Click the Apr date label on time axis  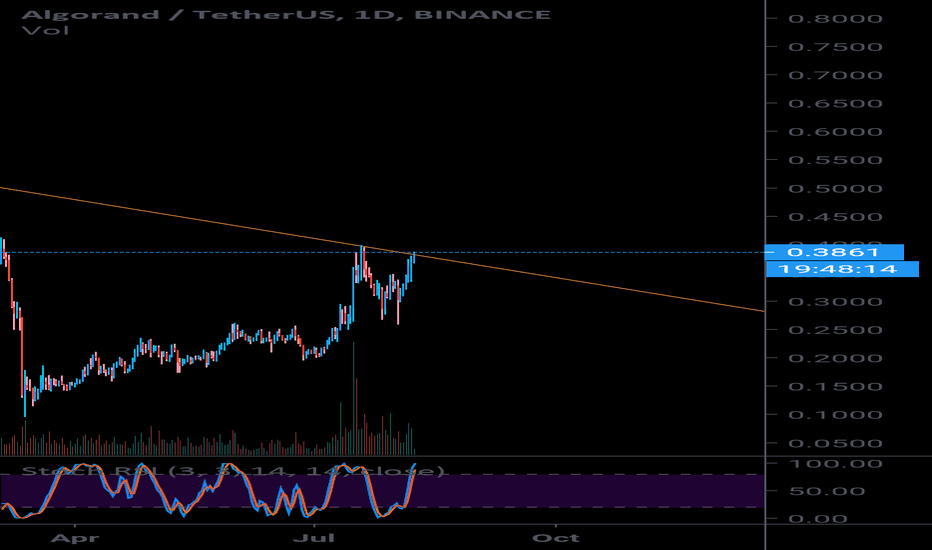[75, 538]
